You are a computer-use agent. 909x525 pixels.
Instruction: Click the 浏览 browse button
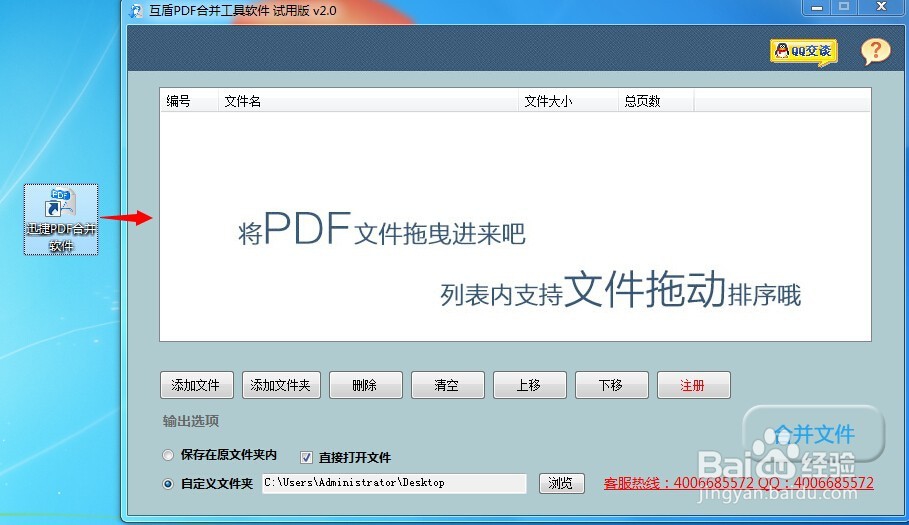pyautogui.click(x=562, y=483)
